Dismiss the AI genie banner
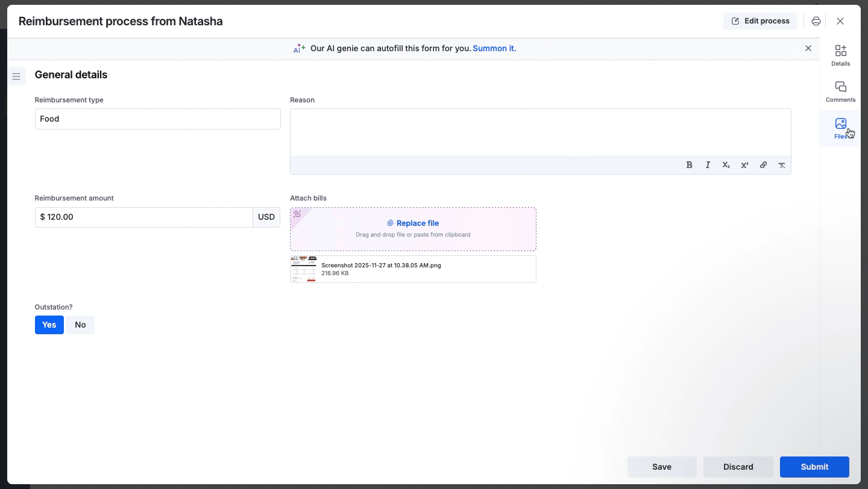 click(808, 48)
